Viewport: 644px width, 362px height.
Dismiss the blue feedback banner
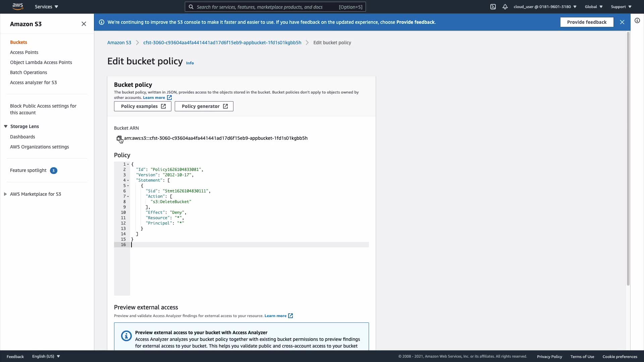[x=622, y=22]
